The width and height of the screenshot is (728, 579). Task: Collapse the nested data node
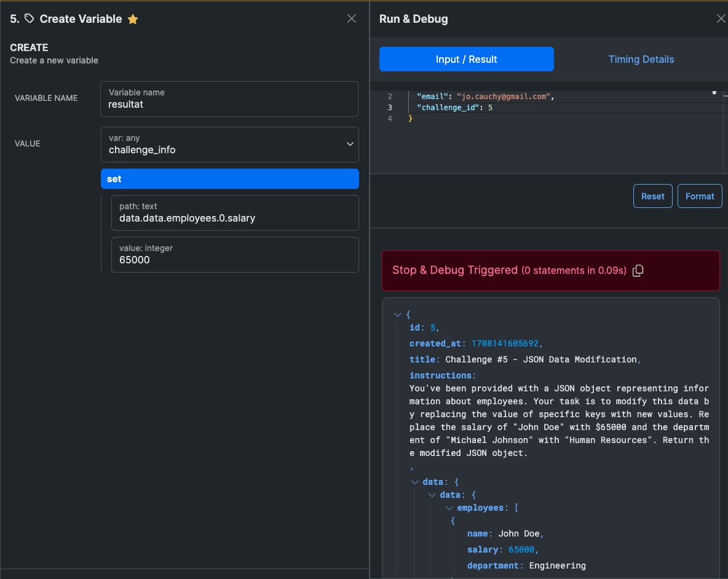click(x=432, y=495)
